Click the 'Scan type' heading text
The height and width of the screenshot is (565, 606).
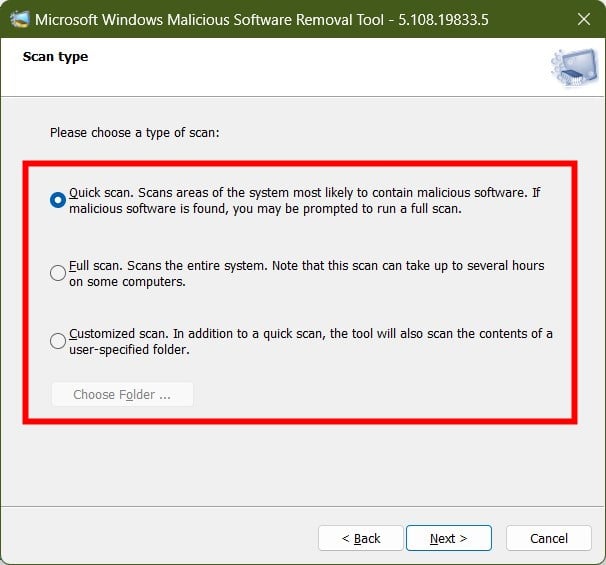tap(55, 57)
